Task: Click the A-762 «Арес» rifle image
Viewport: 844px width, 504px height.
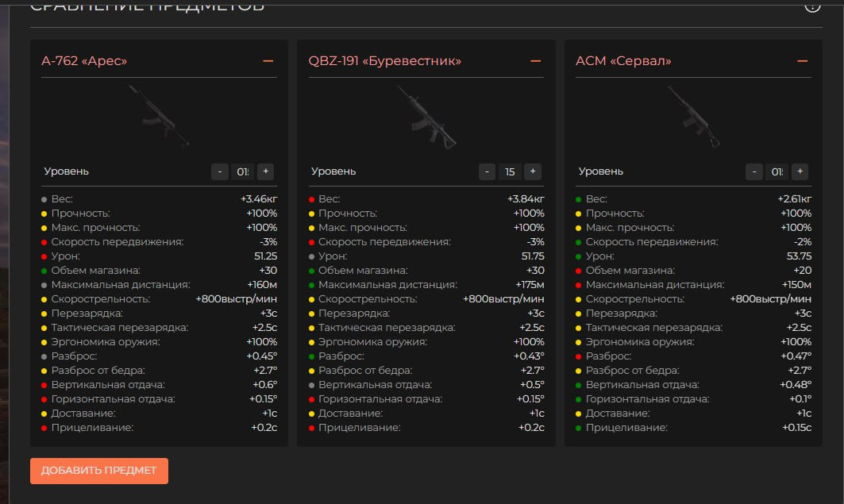Action: (x=159, y=116)
